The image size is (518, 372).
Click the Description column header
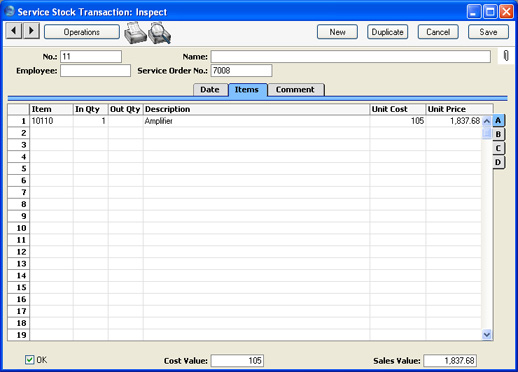tap(256, 109)
